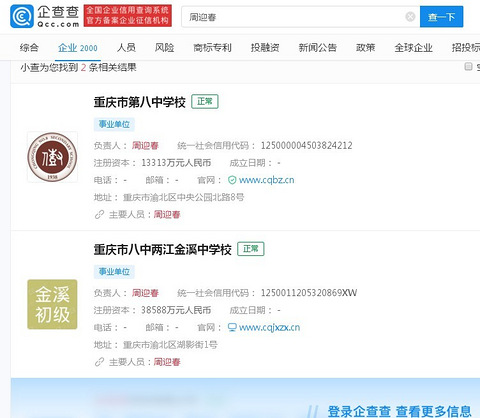Image resolution: width=480 pixels, height=418 pixels.
Task: Switch to the 新闻公告 tab
Action: [317, 48]
